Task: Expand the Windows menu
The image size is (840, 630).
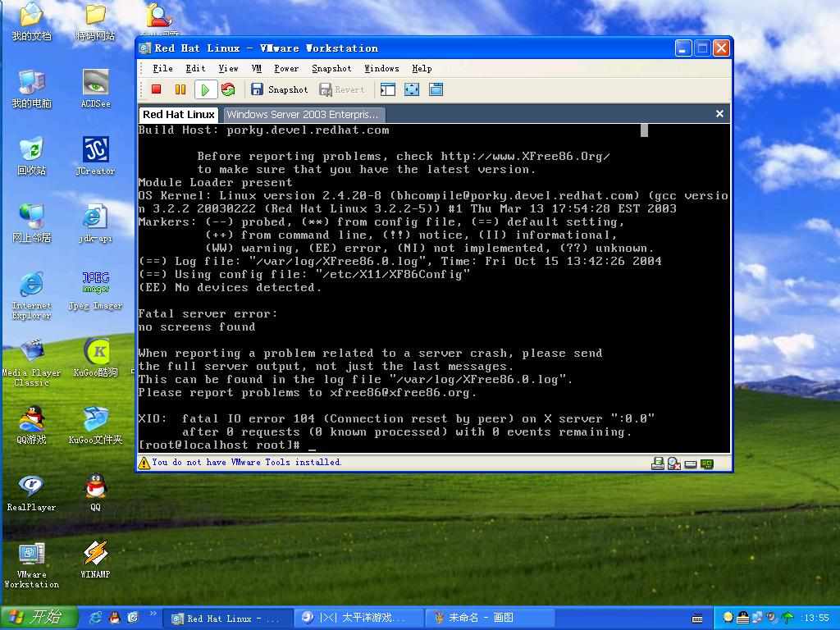Action: coord(381,69)
